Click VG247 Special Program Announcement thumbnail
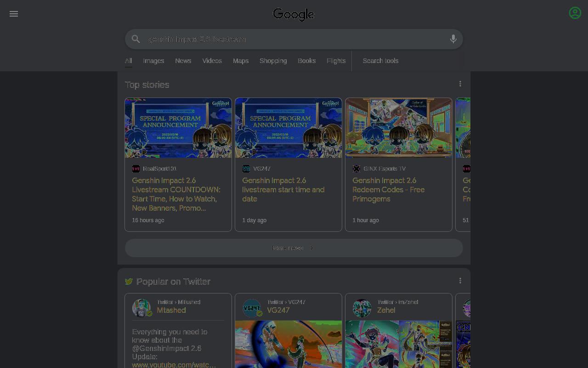The image size is (588, 368). (x=288, y=128)
